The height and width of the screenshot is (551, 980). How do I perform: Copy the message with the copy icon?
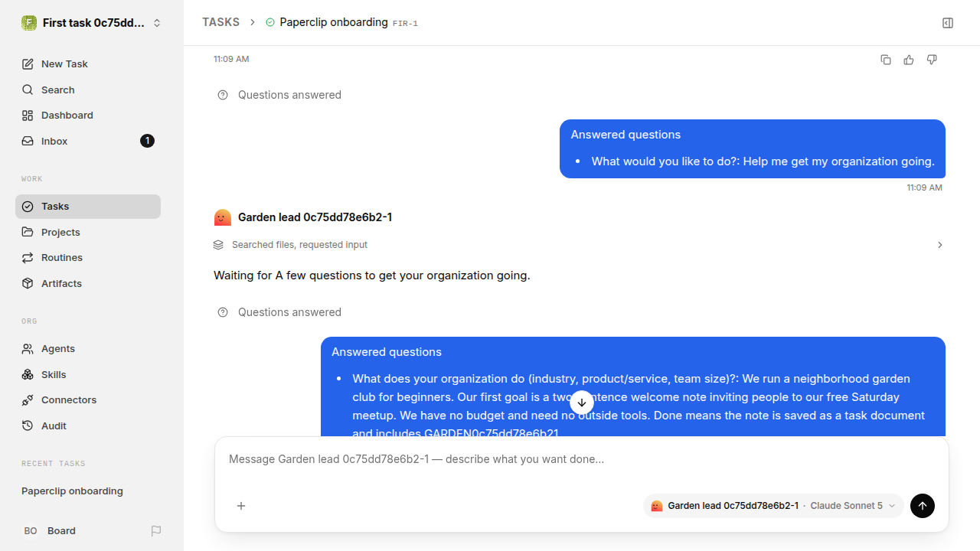(886, 60)
